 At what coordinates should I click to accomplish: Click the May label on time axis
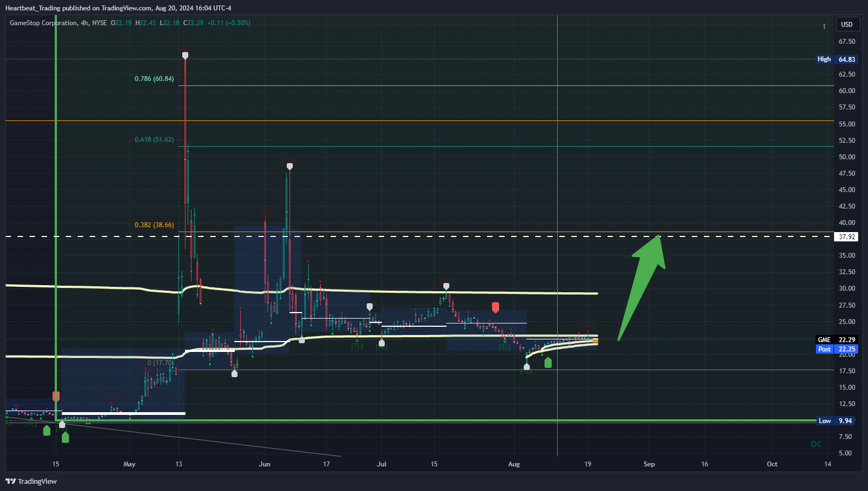[129, 464]
